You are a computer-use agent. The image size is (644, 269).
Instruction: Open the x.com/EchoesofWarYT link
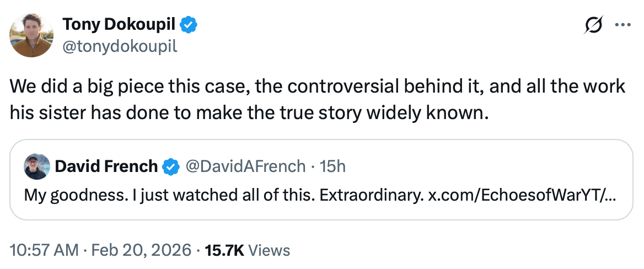pyautogui.click(x=522, y=195)
